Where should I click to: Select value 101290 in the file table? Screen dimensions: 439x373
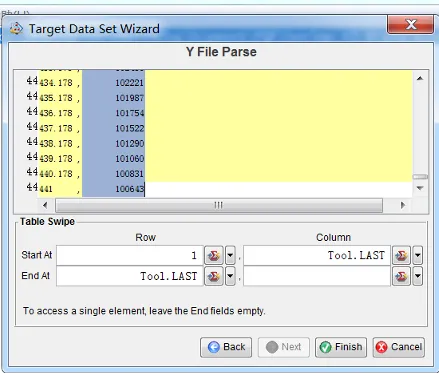point(130,144)
